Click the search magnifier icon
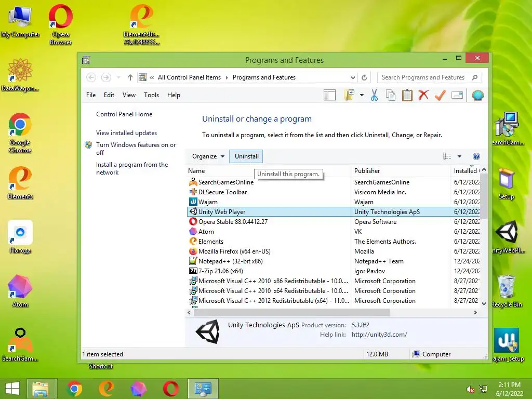Image resolution: width=532 pixels, height=399 pixels. tap(475, 77)
